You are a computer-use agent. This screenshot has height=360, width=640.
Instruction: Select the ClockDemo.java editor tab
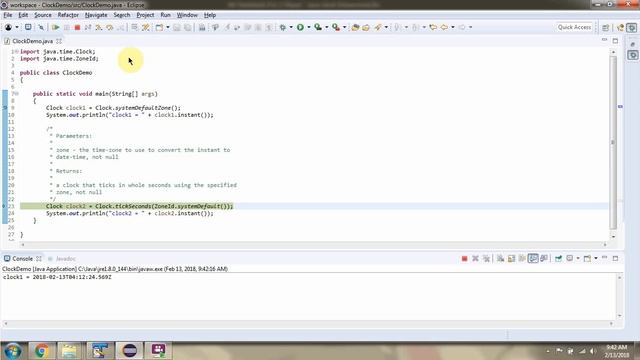pos(32,41)
